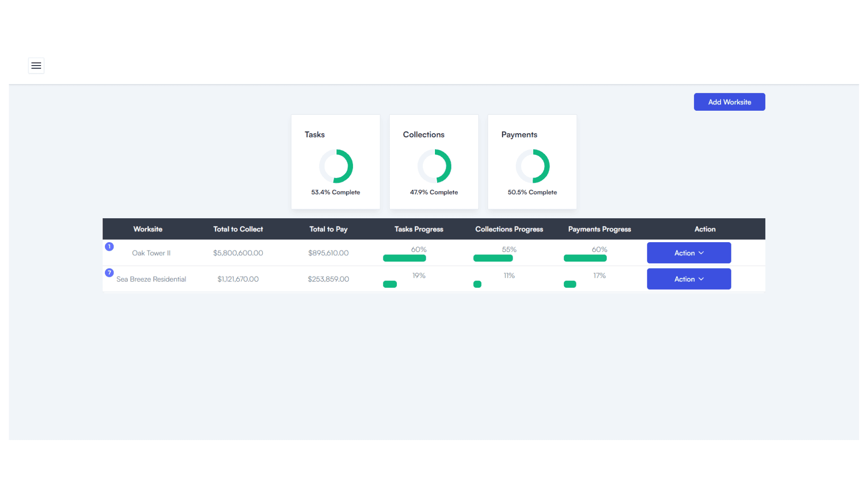Click the badge numbered 1 beside Oak Tower II
868x488 pixels.
pyautogui.click(x=109, y=247)
